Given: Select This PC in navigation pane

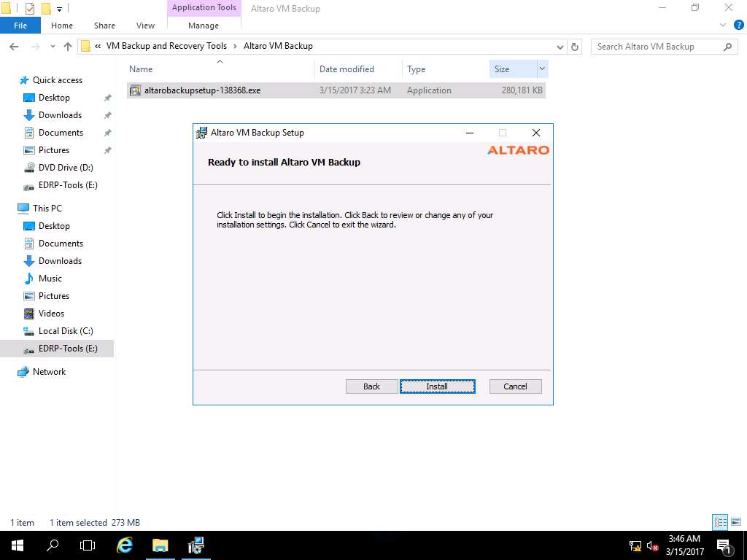Looking at the screenshot, I should [x=47, y=208].
